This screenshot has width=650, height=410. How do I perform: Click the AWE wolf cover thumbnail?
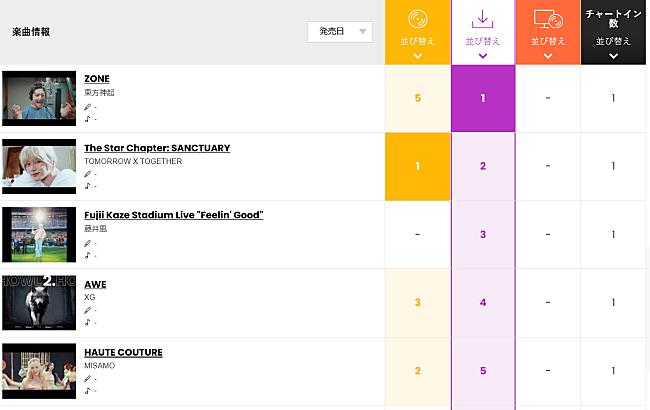pyautogui.click(x=39, y=303)
